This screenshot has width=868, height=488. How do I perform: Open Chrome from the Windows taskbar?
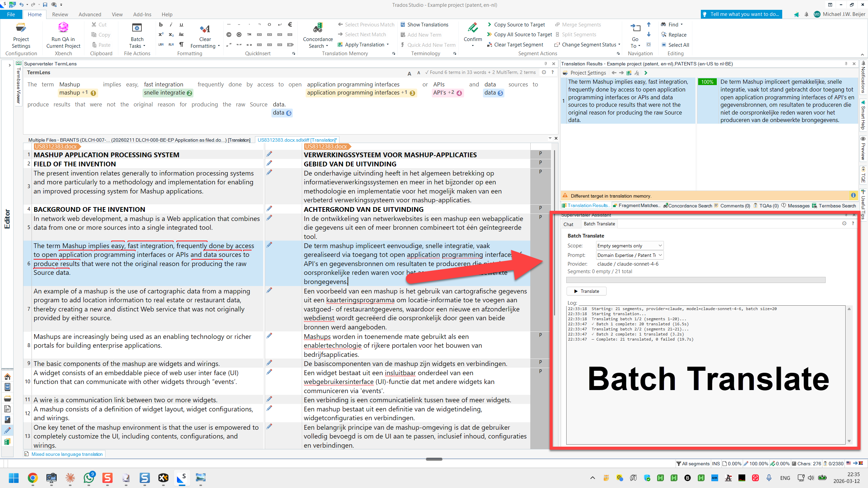[x=33, y=478]
